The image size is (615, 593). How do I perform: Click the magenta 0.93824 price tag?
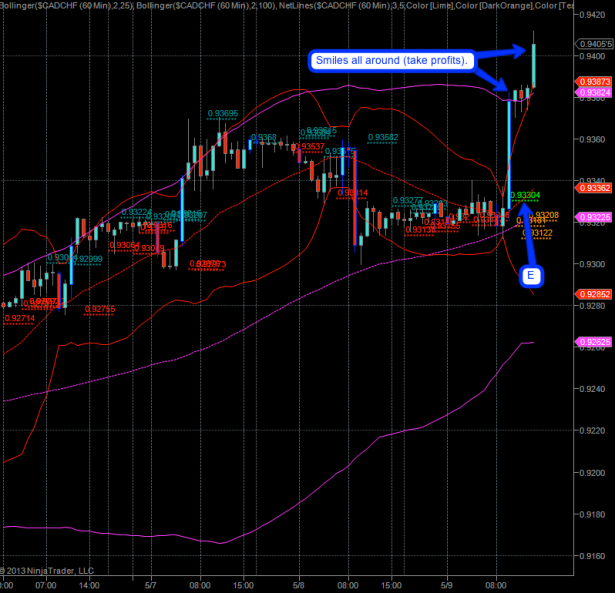(x=590, y=92)
